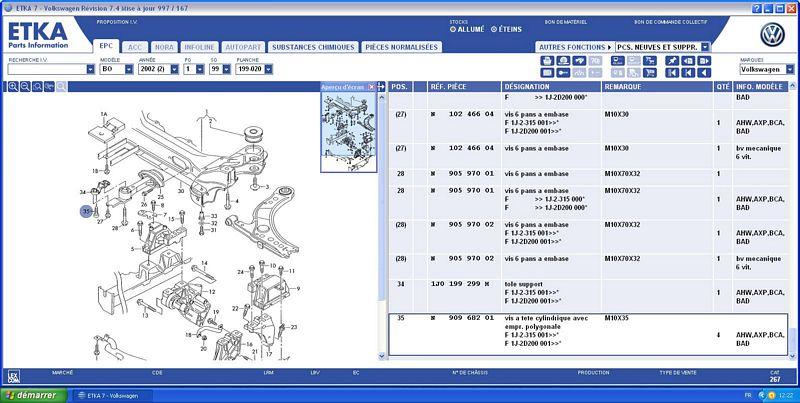Image resolution: width=800 pixels, height=403 pixels.
Task: Select the row 34 'tole support' designation
Action: click(x=523, y=284)
